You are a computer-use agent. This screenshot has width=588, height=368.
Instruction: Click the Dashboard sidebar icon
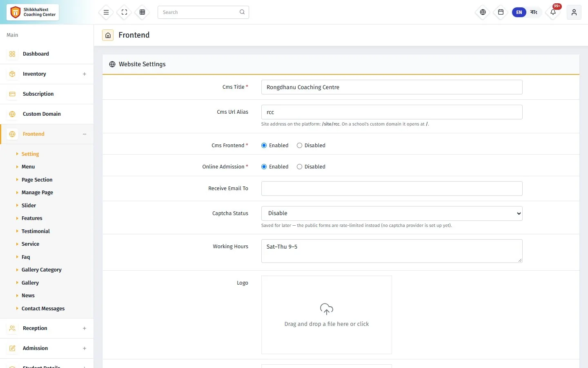click(12, 54)
